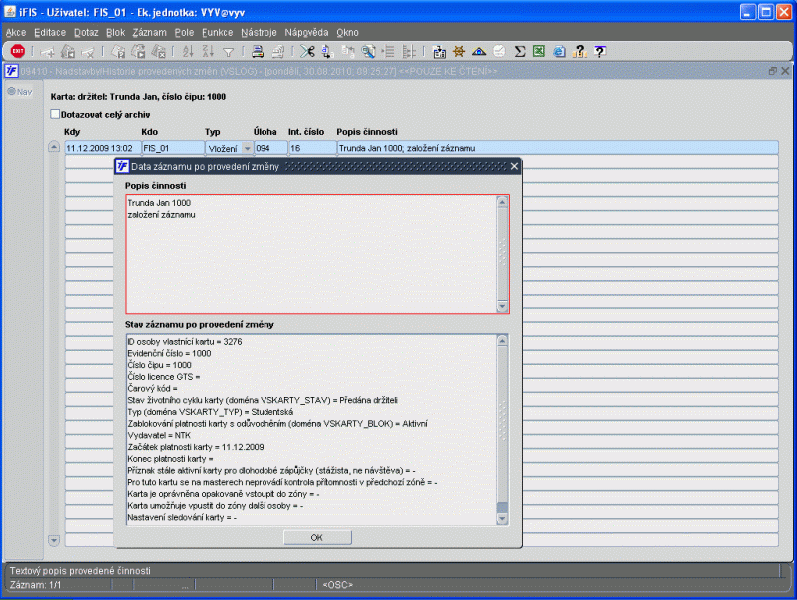Click the Internet Explorer browser icon

(559, 51)
